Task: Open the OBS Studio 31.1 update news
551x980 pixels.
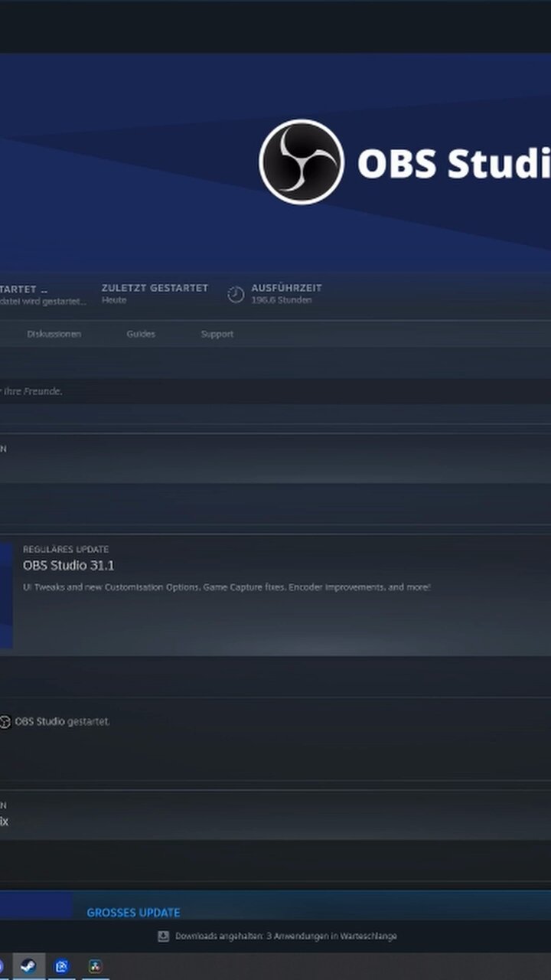Action: [69, 566]
